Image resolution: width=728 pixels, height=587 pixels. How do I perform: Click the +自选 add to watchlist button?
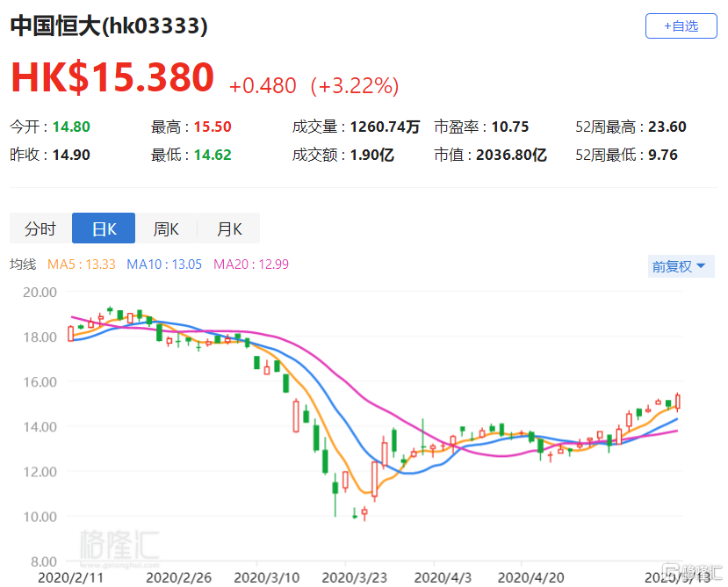tap(681, 26)
